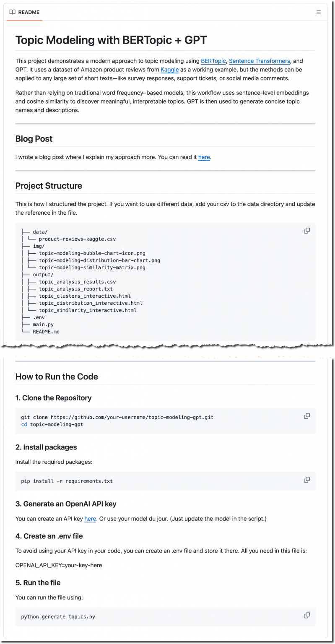The height and width of the screenshot is (644, 335).
Task: Click the How to Run the Code heading
Action: click(57, 377)
